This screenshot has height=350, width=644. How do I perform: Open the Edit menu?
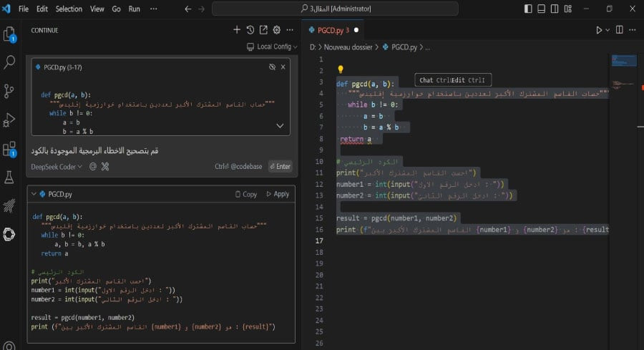tap(42, 9)
